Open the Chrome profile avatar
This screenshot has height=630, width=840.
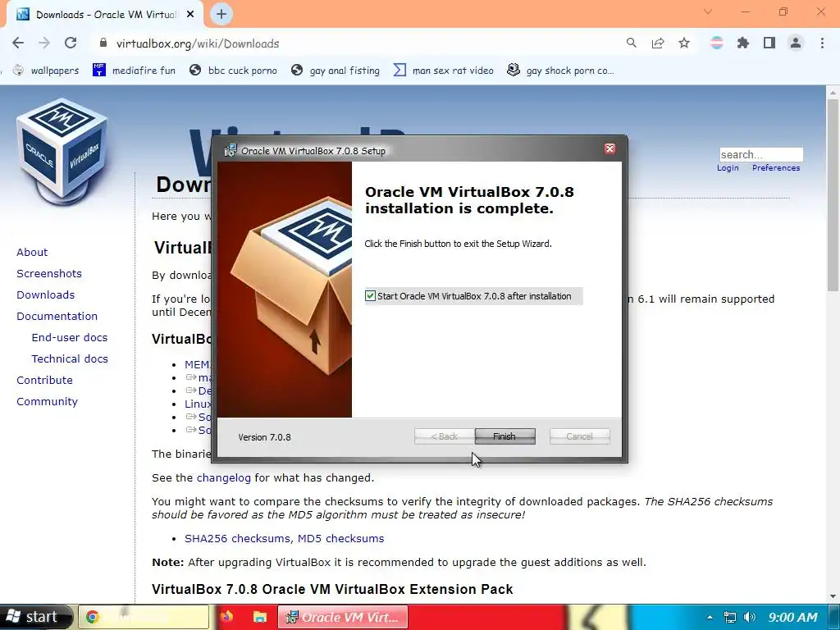(x=796, y=43)
